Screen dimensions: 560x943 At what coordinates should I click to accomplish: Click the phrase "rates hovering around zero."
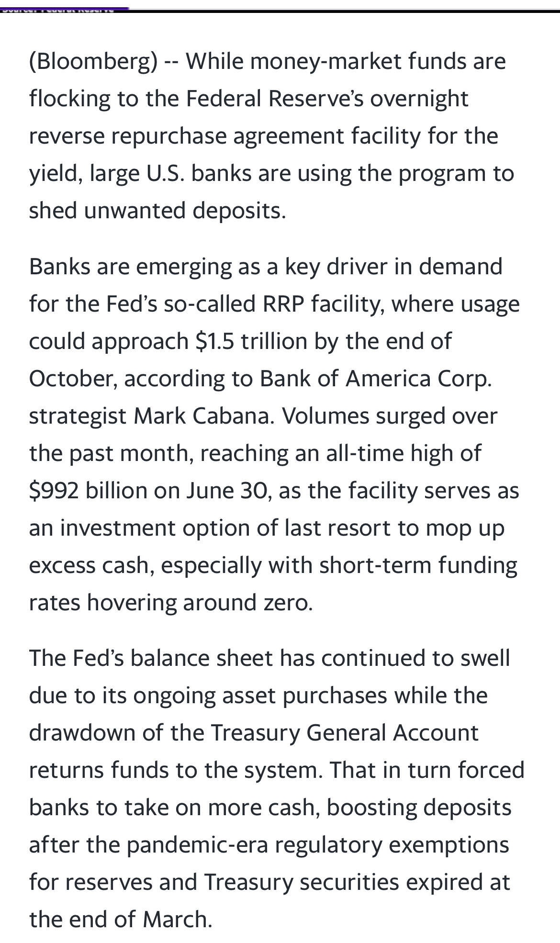pyautogui.click(x=171, y=603)
